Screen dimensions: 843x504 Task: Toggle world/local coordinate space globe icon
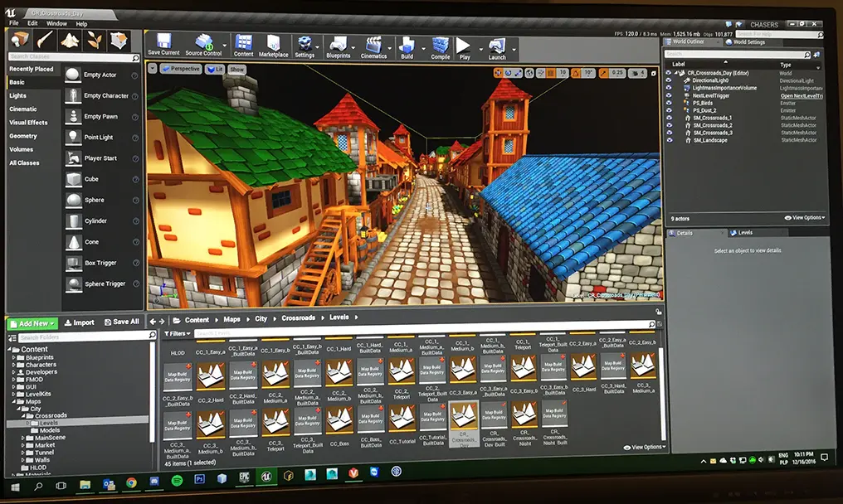coord(529,73)
